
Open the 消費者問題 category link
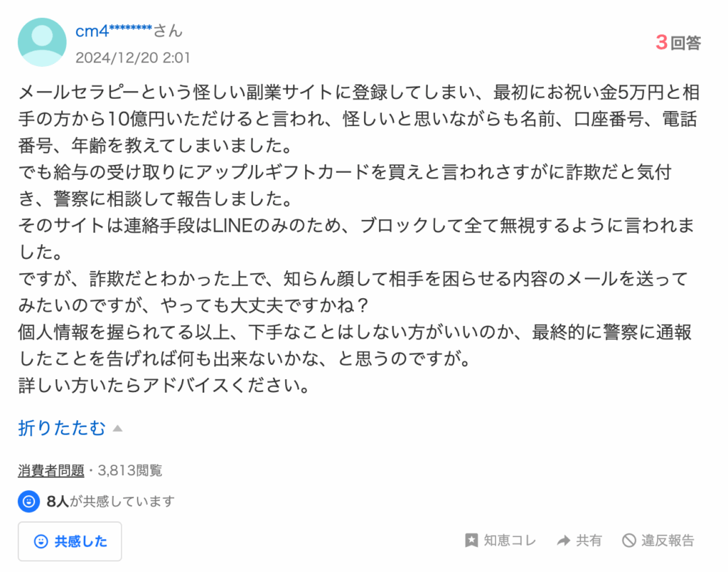coord(51,470)
